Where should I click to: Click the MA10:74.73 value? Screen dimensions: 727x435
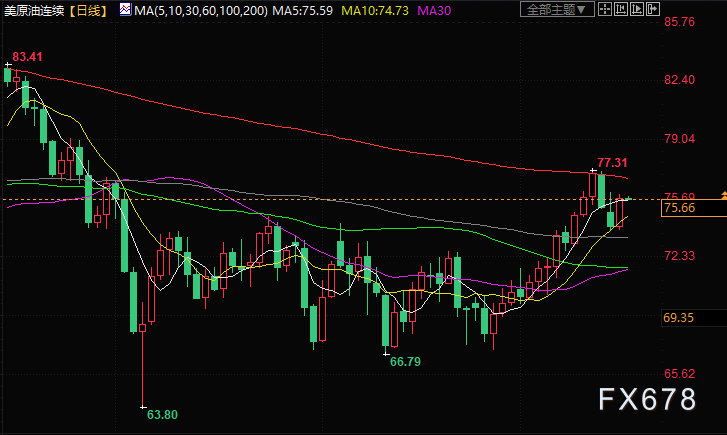(x=375, y=11)
